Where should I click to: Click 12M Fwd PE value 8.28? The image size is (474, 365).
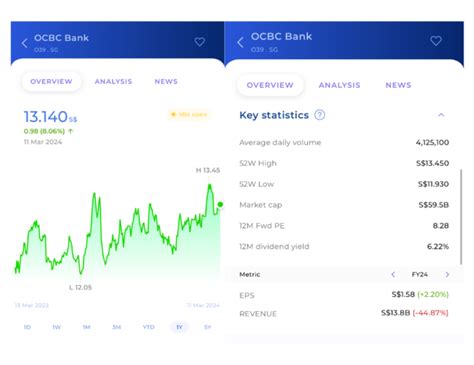pyautogui.click(x=441, y=226)
